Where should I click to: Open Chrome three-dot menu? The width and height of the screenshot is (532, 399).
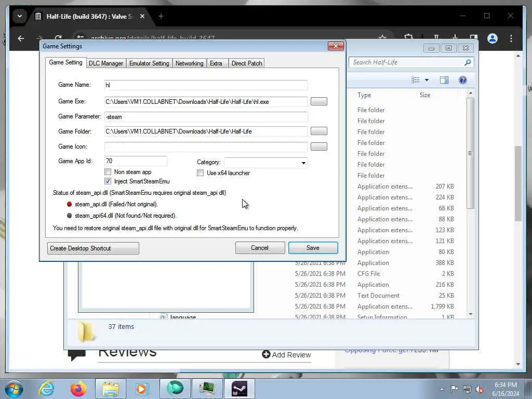(511, 38)
